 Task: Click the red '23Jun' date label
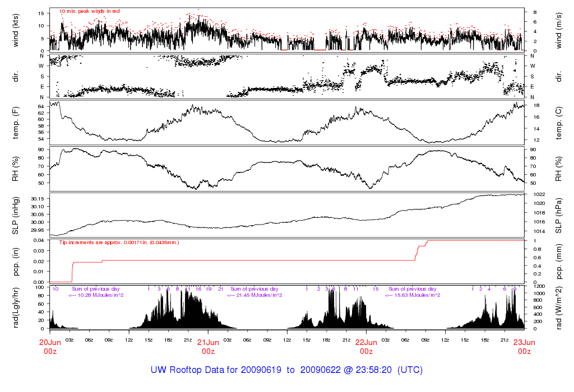(x=524, y=343)
